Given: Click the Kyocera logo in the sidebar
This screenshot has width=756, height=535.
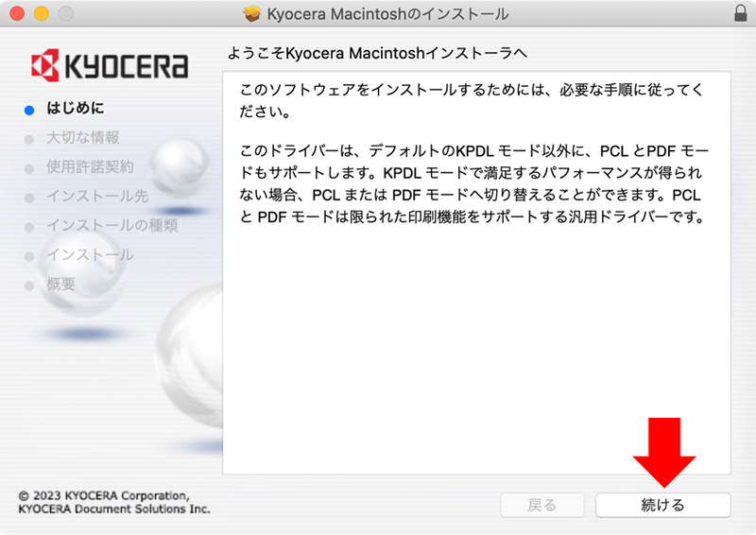Looking at the screenshot, I should point(110,65).
